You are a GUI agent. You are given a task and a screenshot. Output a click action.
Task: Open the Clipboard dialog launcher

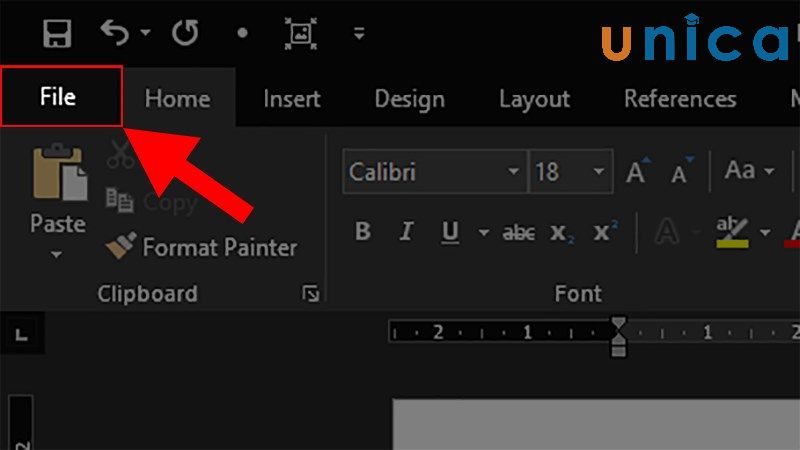click(x=311, y=293)
